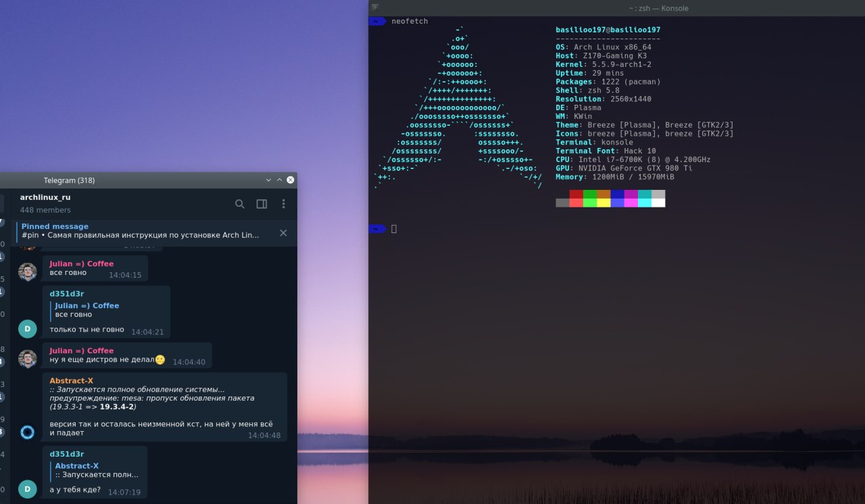Click the "Kernel: 5.5.9-arch1-2" line
The image size is (865, 504).
click(x=603, y=64)
